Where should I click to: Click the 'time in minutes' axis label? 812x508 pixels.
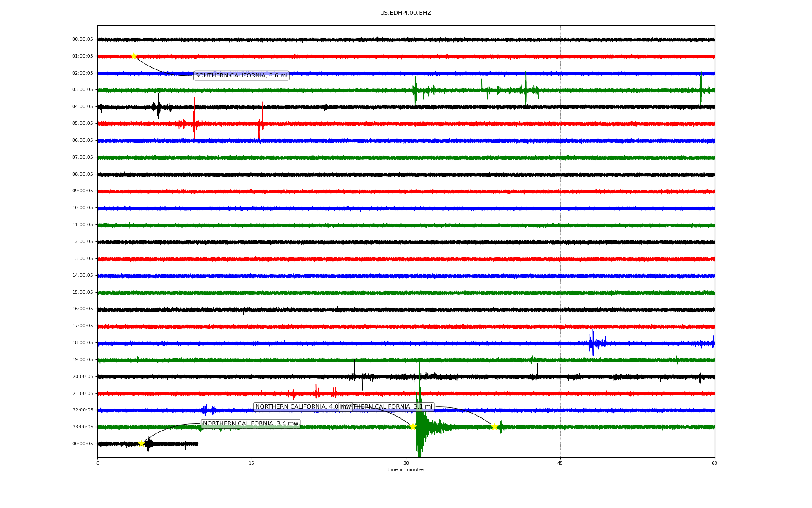(406, 470)
